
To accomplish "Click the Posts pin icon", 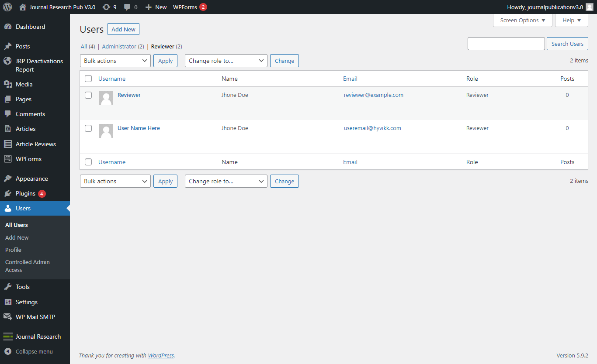I will pos(8,46).
